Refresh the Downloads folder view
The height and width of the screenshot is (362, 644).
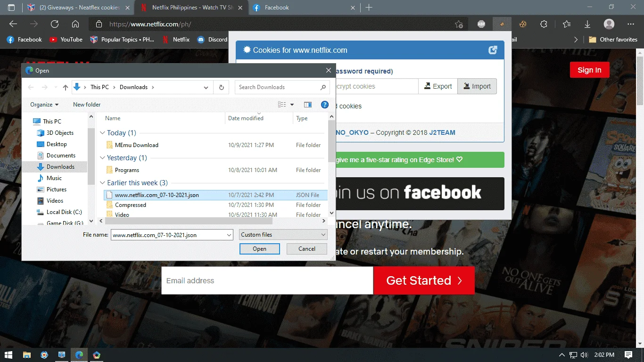point(221,87)
